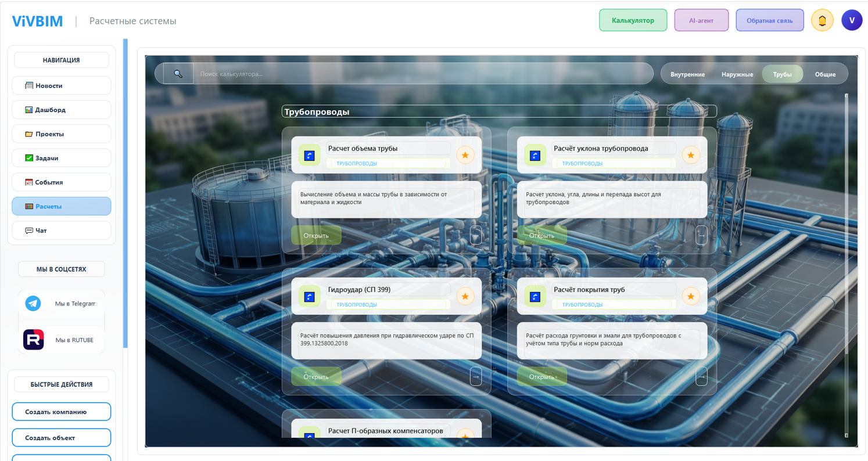The image size is (868, 461).
Task: Toggle favorite star for Гидроудар (СП 399)
Action: (465, 297)
